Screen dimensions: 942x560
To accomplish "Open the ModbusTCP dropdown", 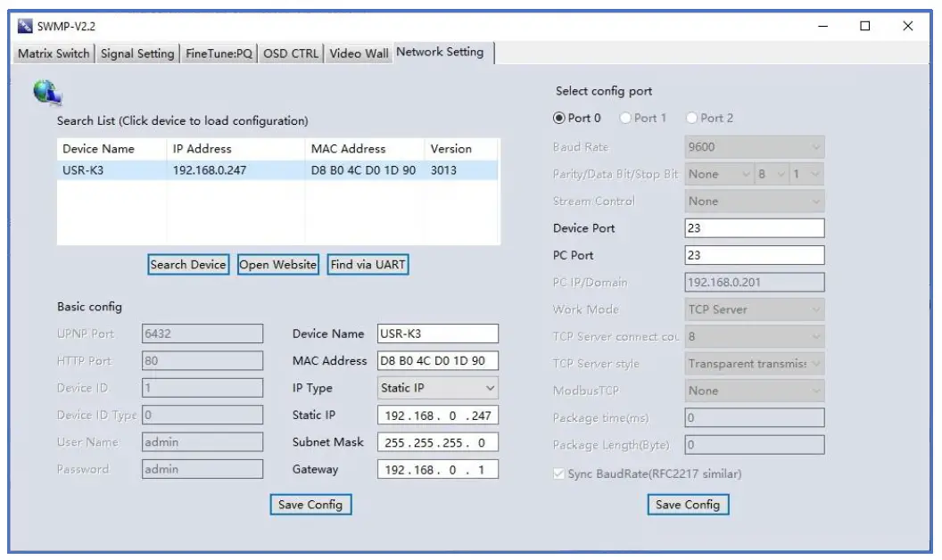I will 754,391.
